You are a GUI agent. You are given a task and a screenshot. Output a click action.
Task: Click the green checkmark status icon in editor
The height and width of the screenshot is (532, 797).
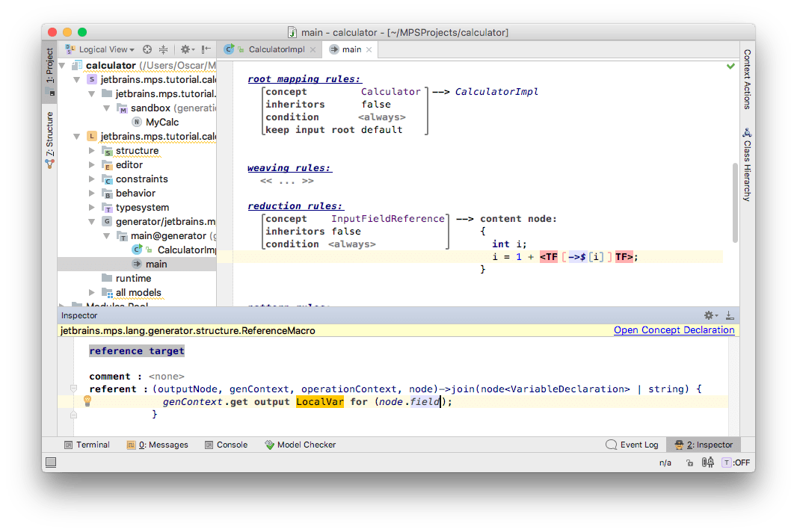click(x=730, y=66)
